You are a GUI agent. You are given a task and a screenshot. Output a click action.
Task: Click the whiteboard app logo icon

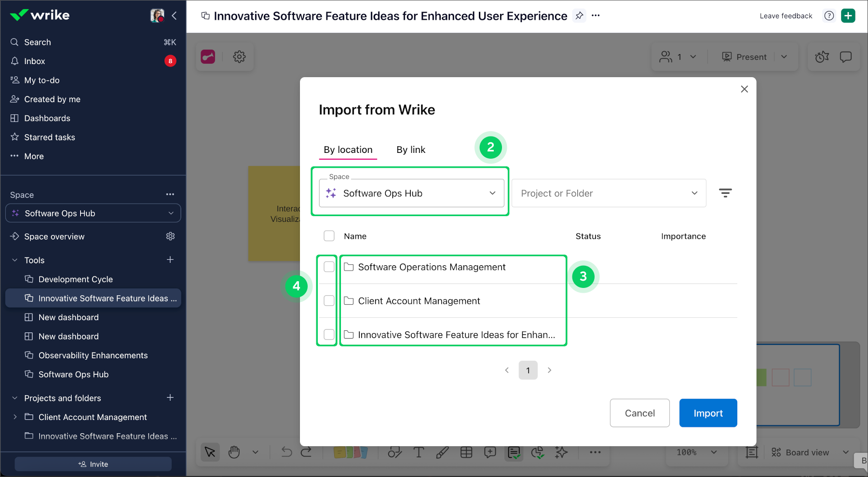pos(208,57)
